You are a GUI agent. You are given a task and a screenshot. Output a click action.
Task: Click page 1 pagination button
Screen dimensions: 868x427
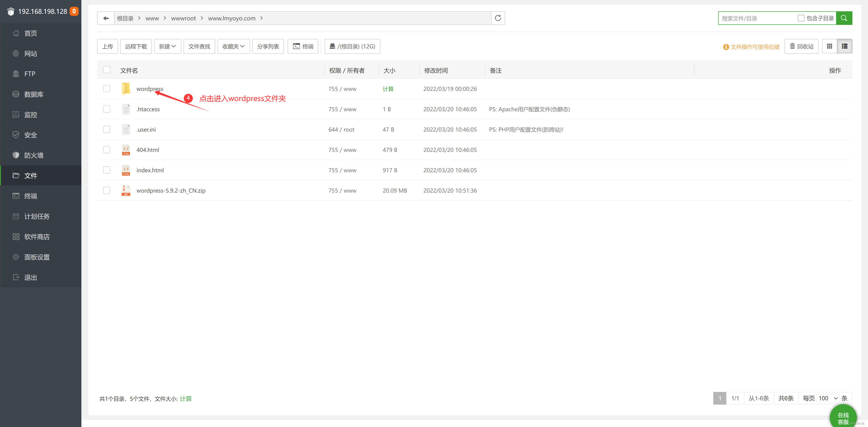pos(719,398)
